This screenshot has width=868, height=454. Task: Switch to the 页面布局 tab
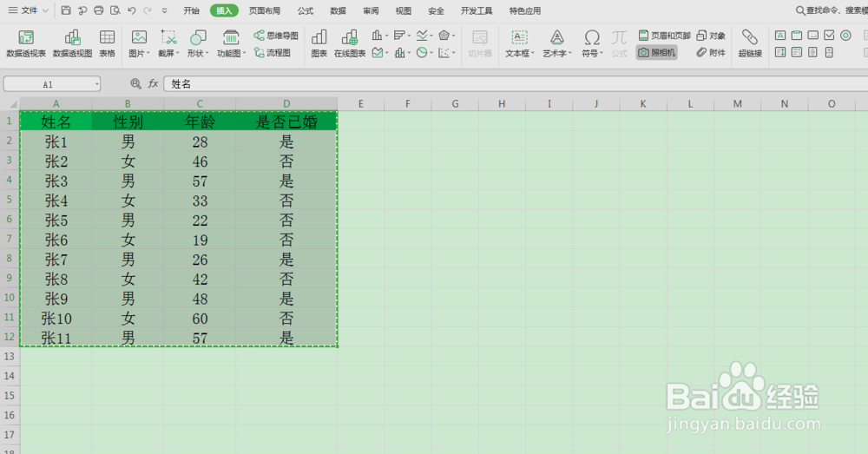point(265,10)
